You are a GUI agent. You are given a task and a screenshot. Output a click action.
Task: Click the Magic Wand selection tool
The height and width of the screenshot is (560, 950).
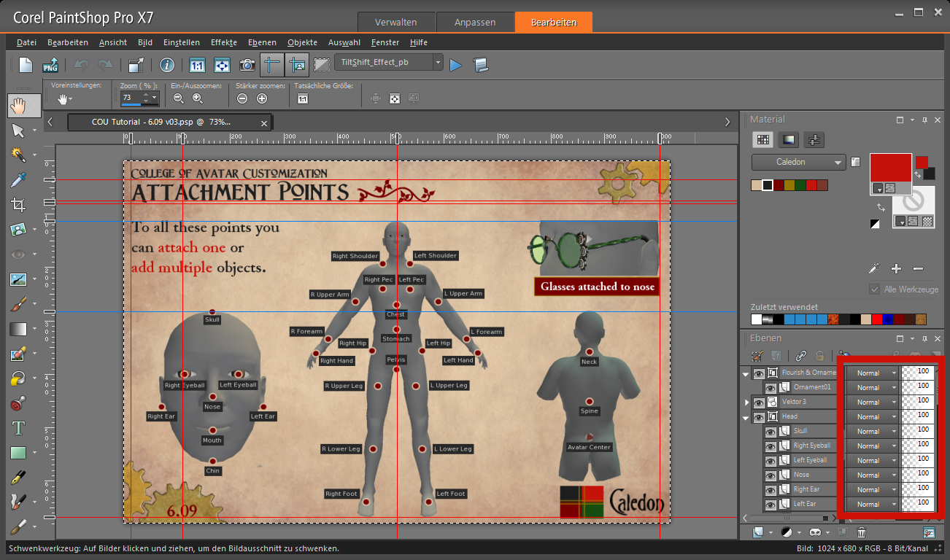click(18, 155)
